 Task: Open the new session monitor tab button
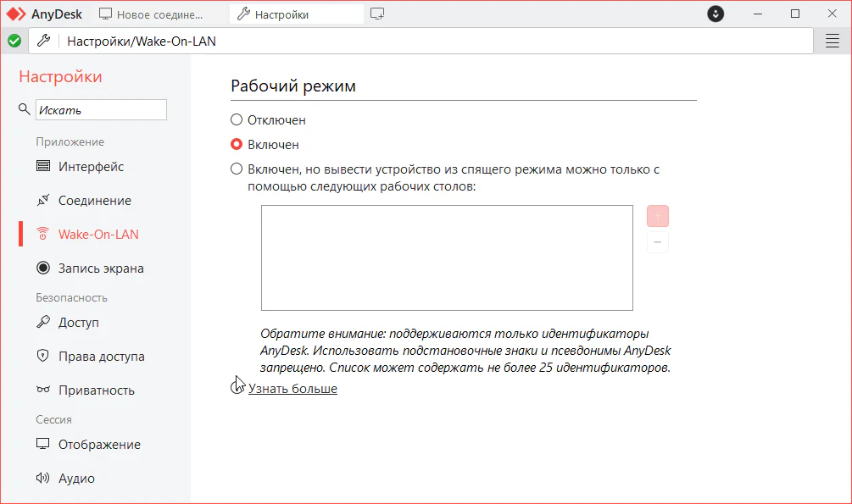[x=378, y=14]
